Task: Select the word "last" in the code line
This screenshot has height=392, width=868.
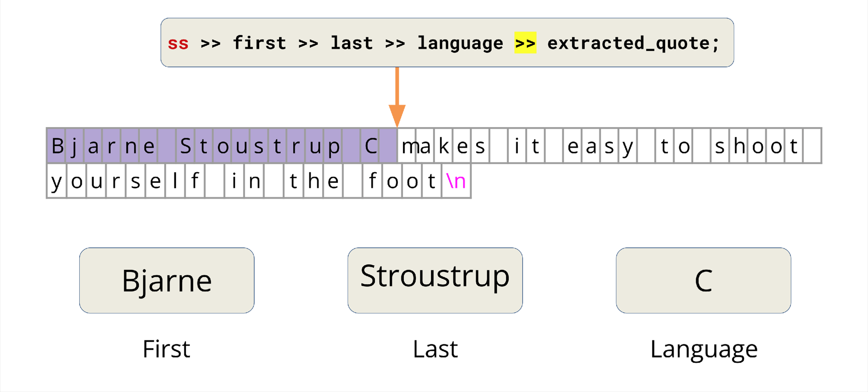Action: coord(351,44)
